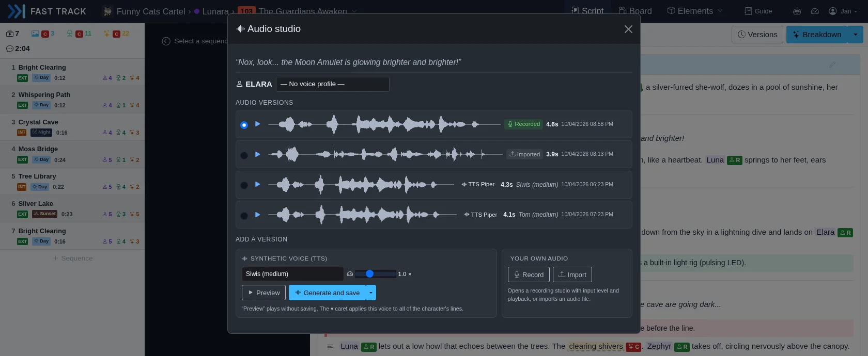This screenshot has width=868, height=356.
Task: Click the Imported version waveform
Action: pyautogui.click(x=385, y=154)
